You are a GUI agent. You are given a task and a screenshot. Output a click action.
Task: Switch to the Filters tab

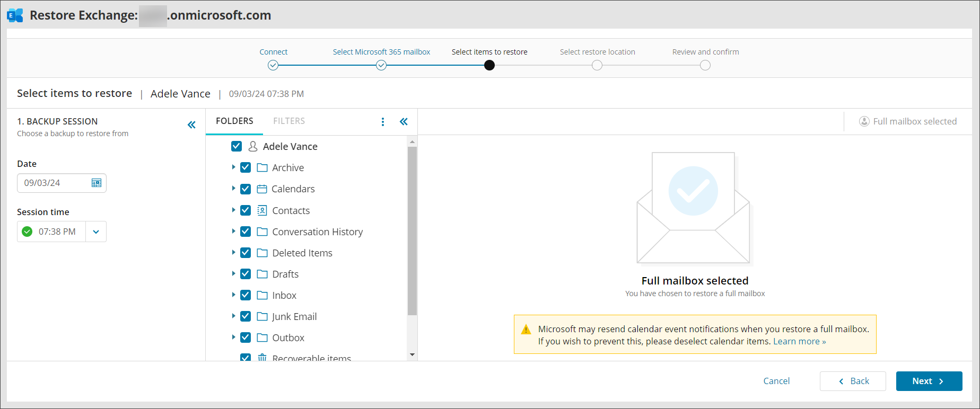(289, 121)
